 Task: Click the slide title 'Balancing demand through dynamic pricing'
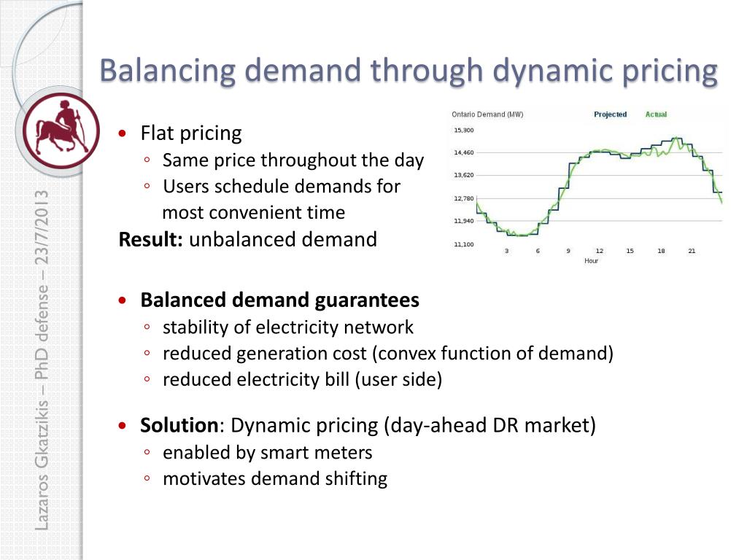[x=409, y=71]
